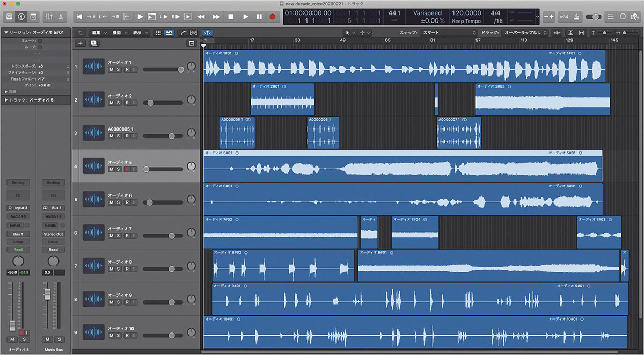Click the horizontal auto zoom button
Viewport: 644px width, 355px height.
[x=582, y=33]
